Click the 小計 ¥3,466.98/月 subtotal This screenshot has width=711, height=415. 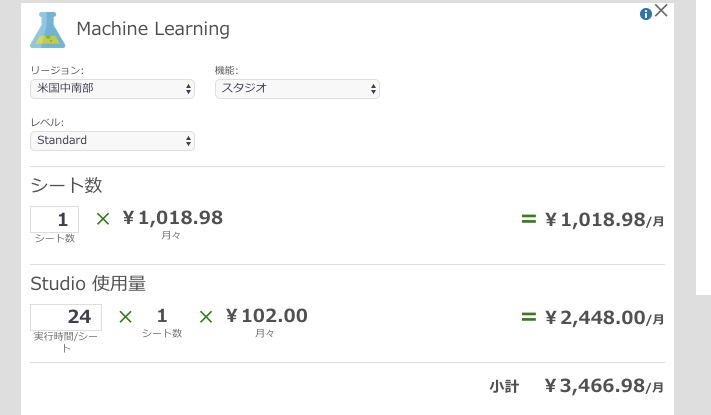point(577,386)
